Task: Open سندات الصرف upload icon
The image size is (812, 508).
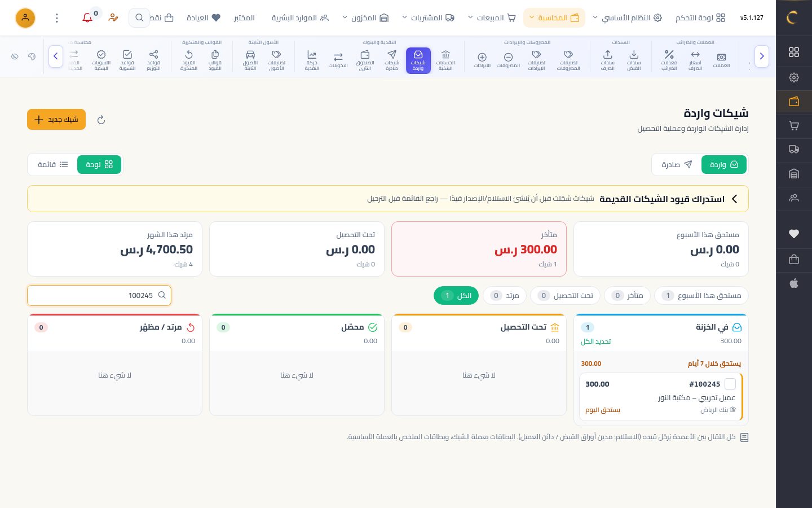Action: point(607,60)
